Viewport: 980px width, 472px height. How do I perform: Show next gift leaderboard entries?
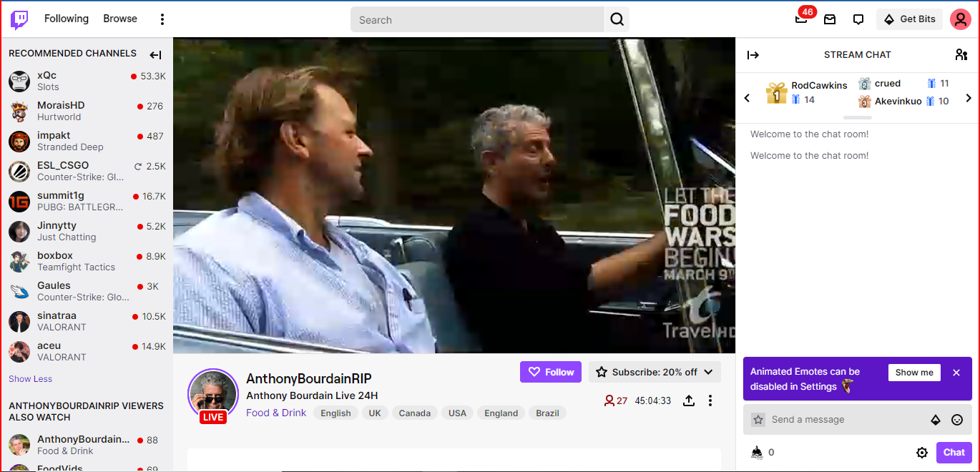click(x=969, y=98)
